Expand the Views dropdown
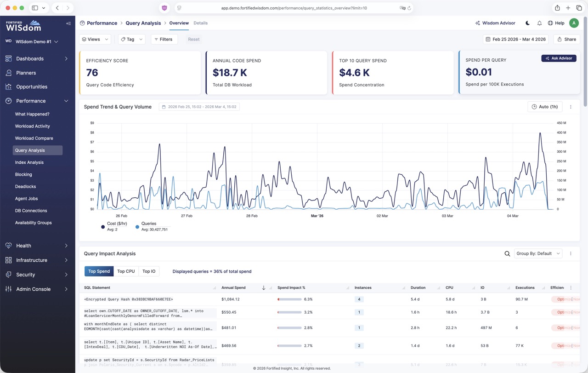588x373 pixels. click(95, 39)
